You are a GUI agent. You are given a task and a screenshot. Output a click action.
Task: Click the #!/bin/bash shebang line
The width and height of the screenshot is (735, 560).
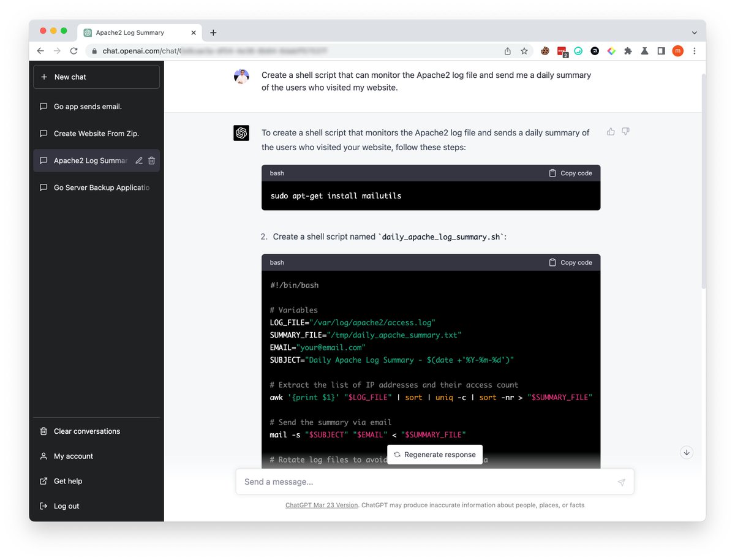(294, 285)
